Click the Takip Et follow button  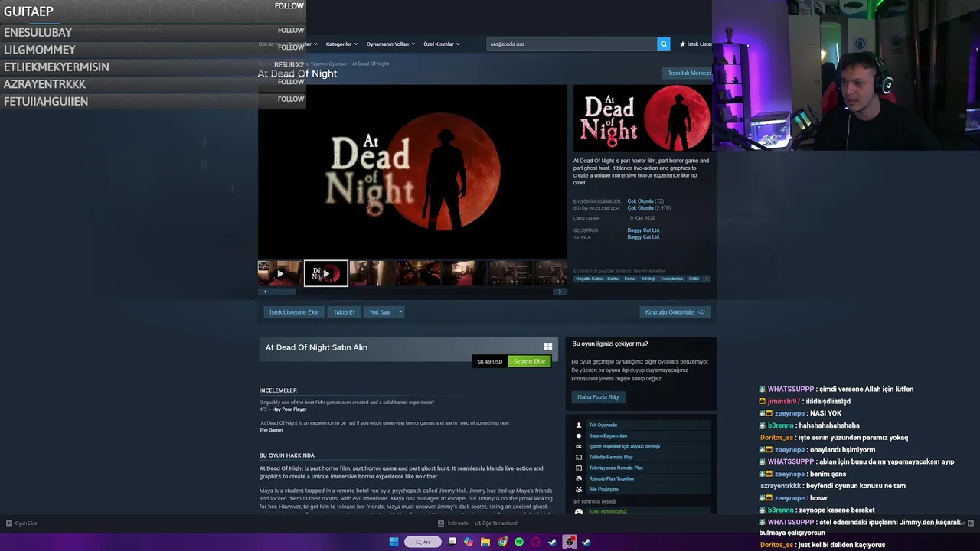coord(344,312)
